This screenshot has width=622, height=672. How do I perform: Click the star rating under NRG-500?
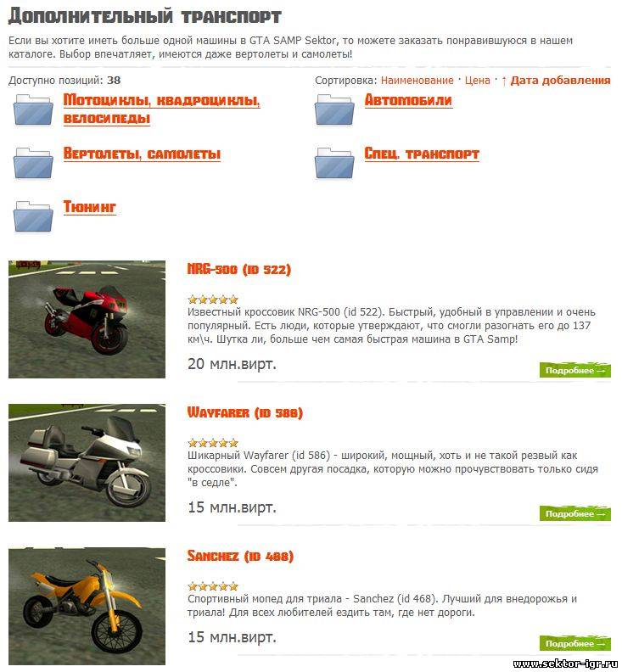pyautogui.click(x=213, y=300)
